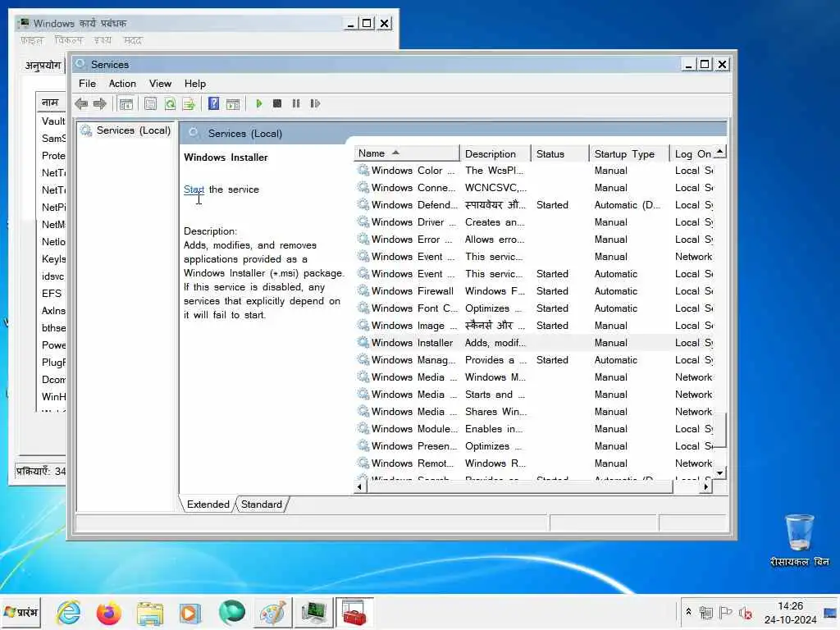Click gear icon of Windows Installer row
The width and height of the screenshot is (840, 630).
[363, 342]
